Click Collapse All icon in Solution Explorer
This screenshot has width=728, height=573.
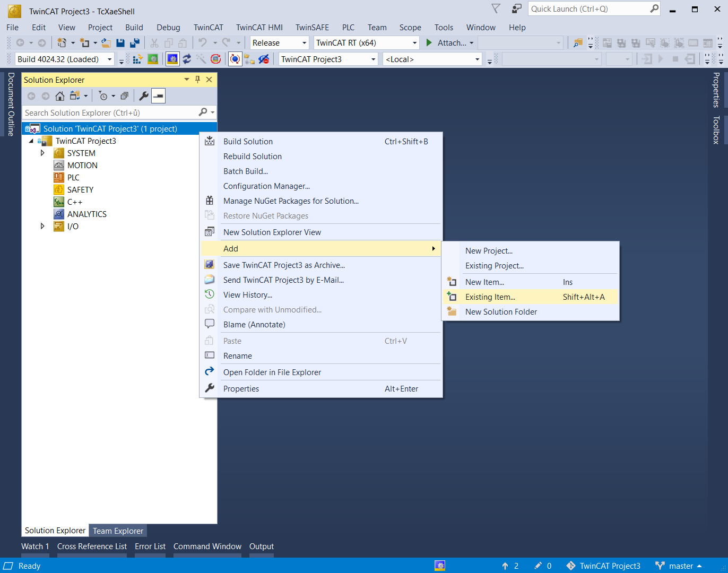pyautogui.click(x=124, y=96)
